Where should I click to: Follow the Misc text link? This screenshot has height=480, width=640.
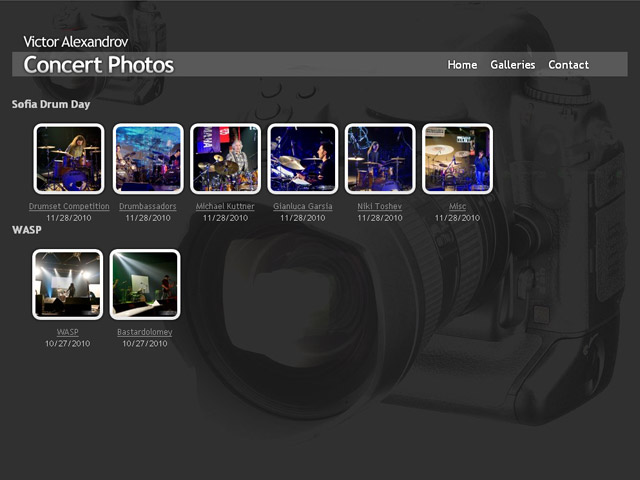coord(458,206)
